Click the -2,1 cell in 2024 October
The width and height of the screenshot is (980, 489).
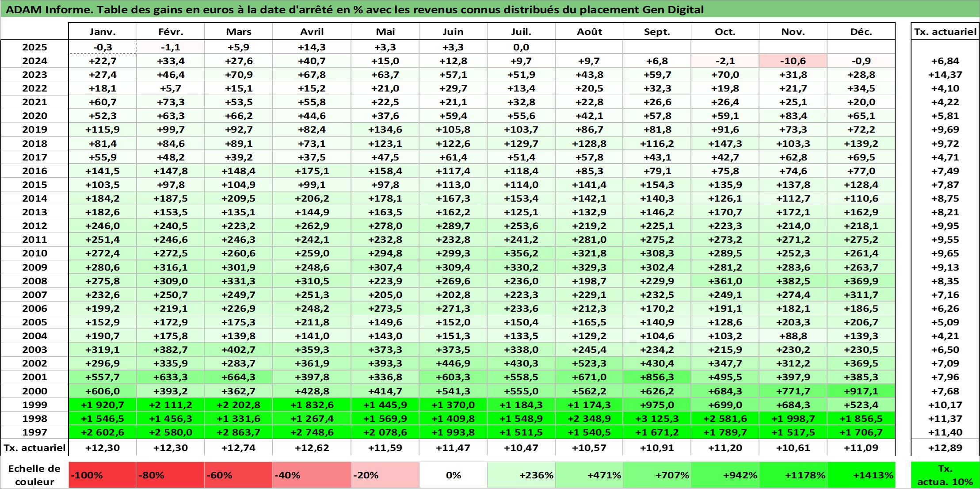(x=725, y=61)
